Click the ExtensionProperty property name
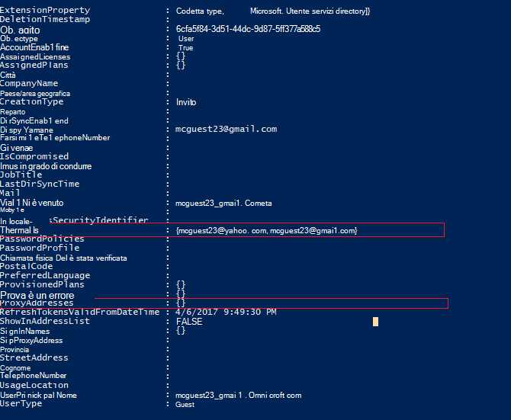 tap(45, 10)
